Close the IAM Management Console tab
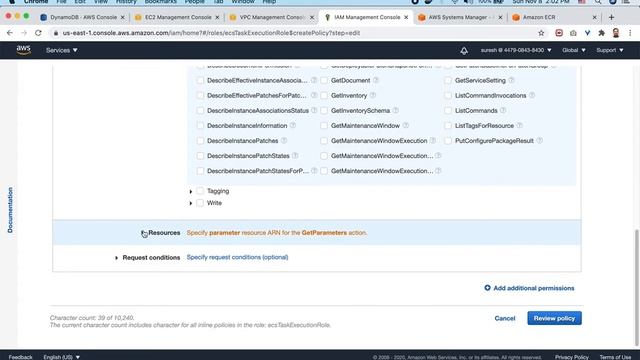Image resolution: width=640 pixels, height=360 pixels. [406, 17]
